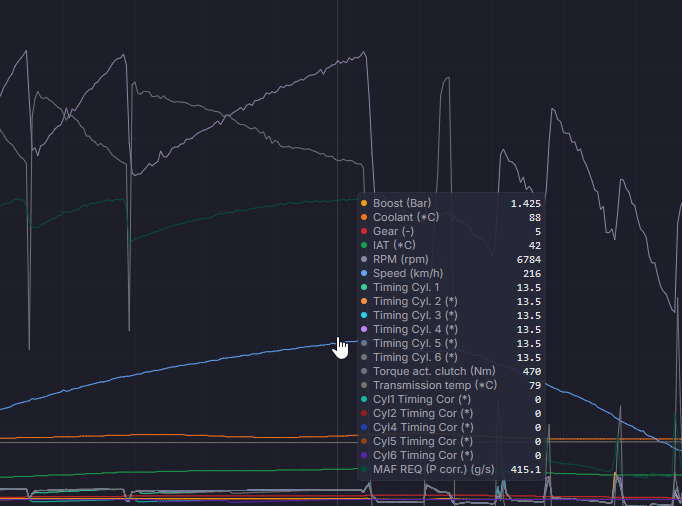Click the Cyl1 Timing Cor row
The height and width of the screenshot is (506, 682).
point(451,399)
